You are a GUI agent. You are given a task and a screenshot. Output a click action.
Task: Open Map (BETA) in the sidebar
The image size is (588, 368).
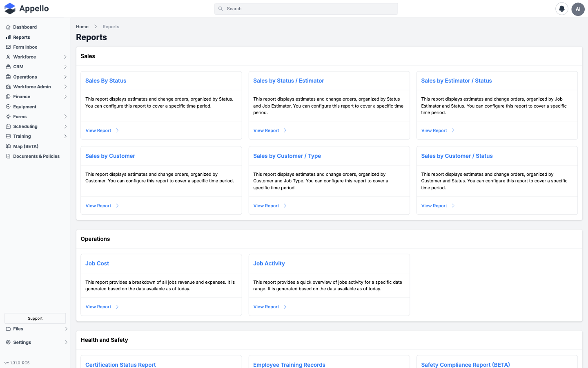[26, 146]
